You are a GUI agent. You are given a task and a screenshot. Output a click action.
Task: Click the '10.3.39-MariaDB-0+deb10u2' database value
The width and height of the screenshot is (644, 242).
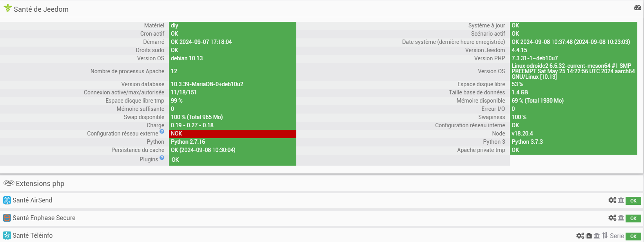207,84
